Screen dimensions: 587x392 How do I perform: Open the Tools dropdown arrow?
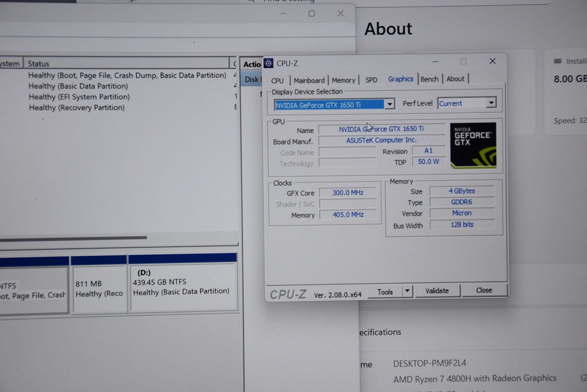[x=407, y=291]
